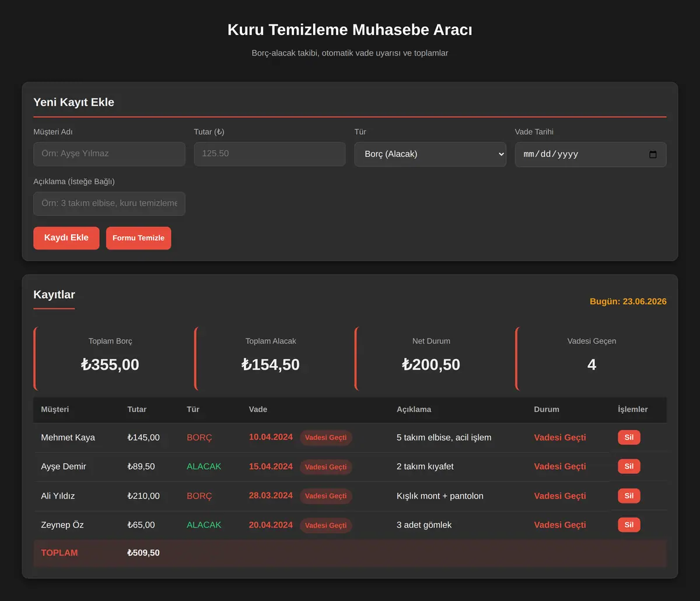Screen dimensions: 700x601
Task: Click the due date 15.04.2024
Action: (271, 466)
